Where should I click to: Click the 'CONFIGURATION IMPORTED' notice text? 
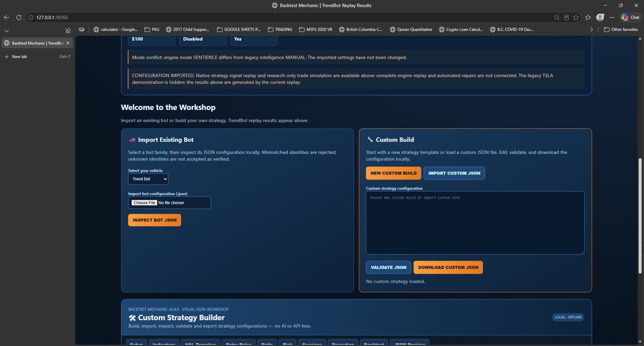click(343, 79)
